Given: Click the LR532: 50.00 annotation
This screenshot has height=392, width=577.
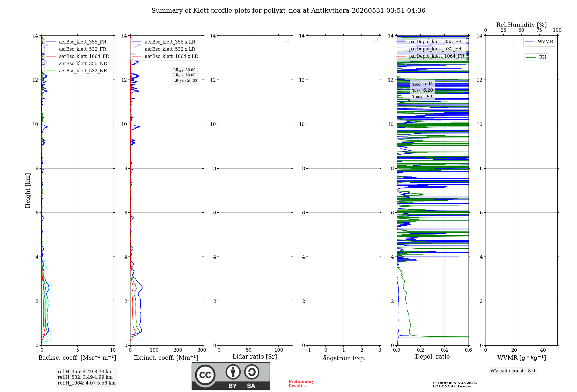Looking at the screenshot, I should click(184, 75).
